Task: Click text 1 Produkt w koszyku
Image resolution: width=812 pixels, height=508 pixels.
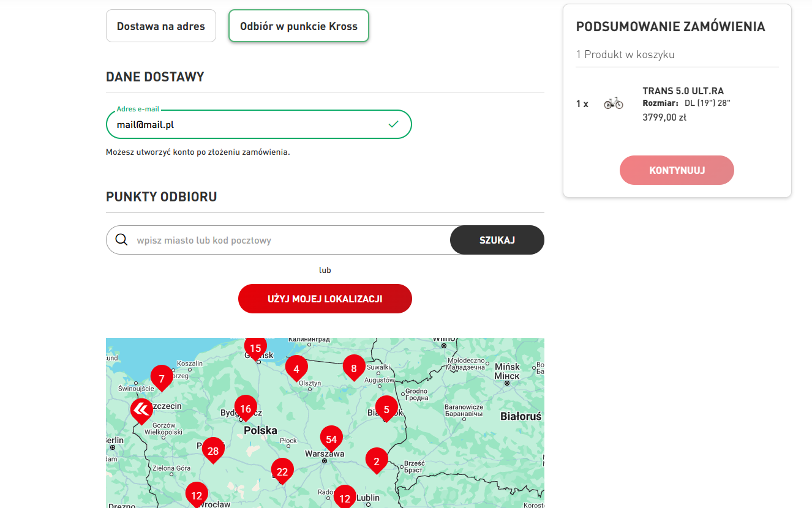Action: click(625, 54)
